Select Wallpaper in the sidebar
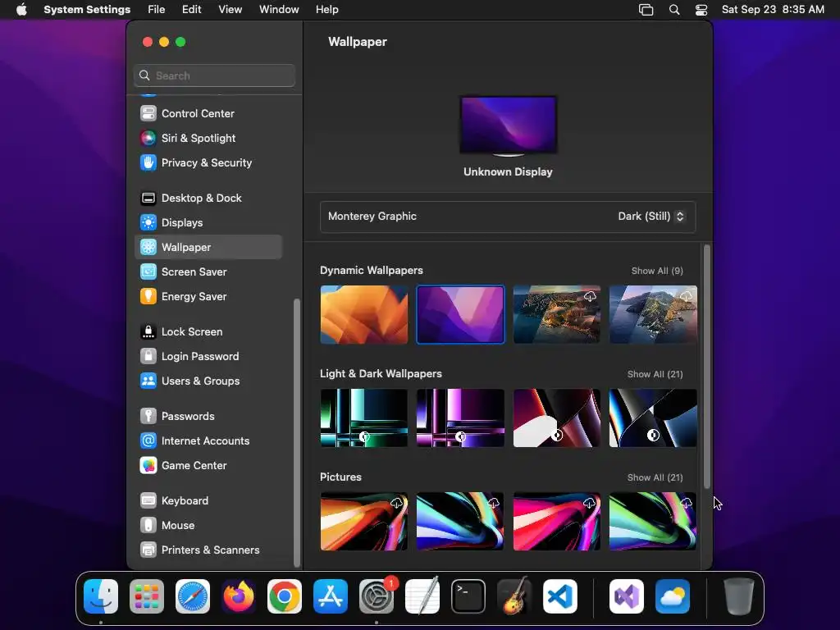 click(208, 248)
